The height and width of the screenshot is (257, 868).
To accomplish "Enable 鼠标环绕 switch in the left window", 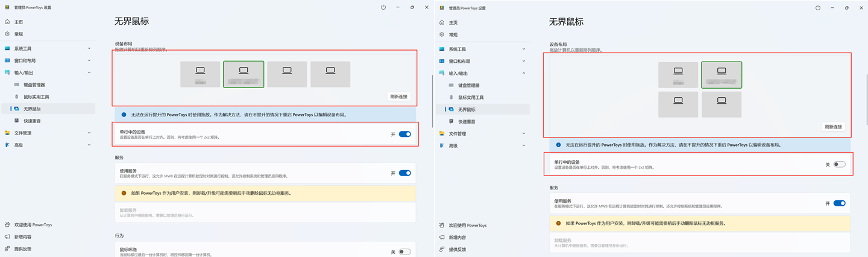I will [x=405, y=252].
